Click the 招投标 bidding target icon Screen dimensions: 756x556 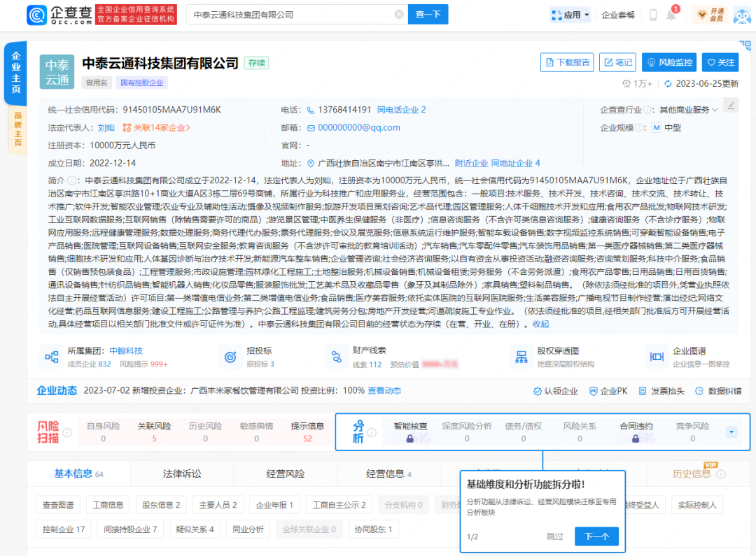click(228, 357)
